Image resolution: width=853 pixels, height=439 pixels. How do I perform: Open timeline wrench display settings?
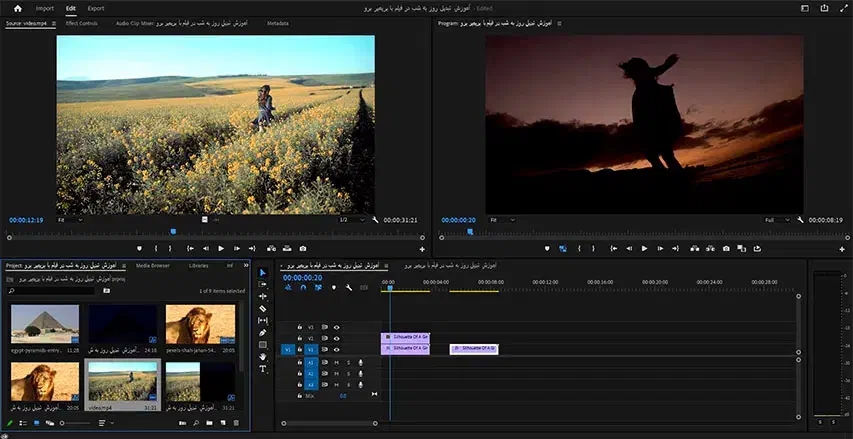click(349, 288)
